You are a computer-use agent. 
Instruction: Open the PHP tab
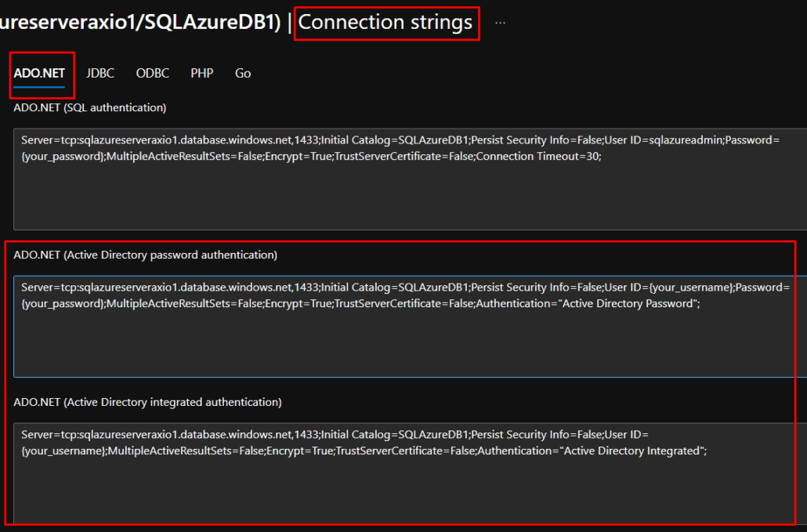click(x=202, y=73)
